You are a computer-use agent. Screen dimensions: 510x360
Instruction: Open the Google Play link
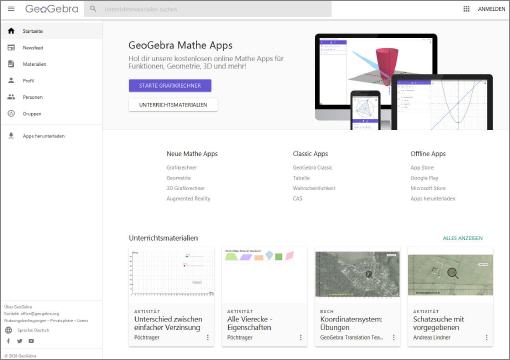[x=424, y=178]
